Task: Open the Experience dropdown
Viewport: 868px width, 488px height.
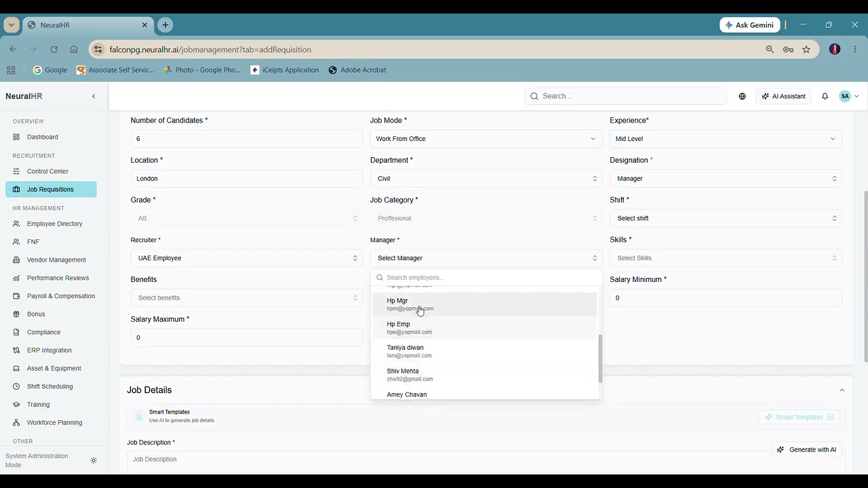Action: click(x=726, y=139)
